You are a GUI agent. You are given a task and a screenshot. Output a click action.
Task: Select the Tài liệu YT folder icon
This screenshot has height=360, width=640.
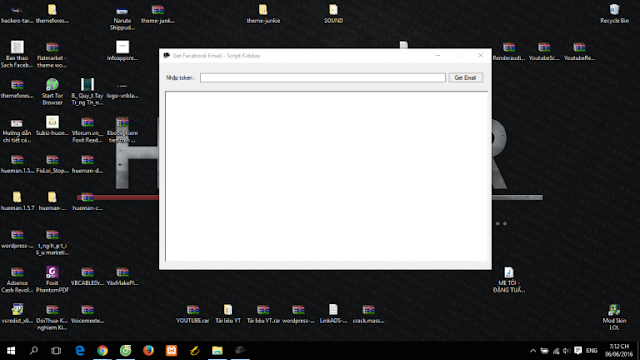(228, 314)
